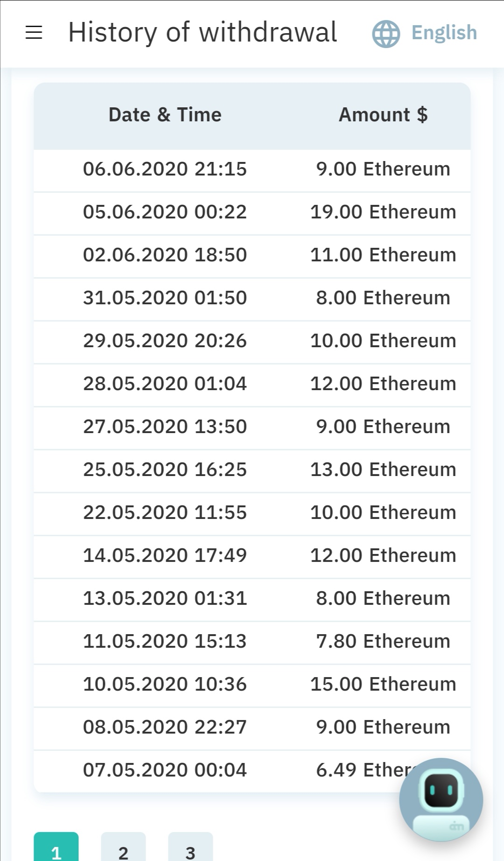Click the Amount $ column header
504x861 pixels.
coord(383,115)
